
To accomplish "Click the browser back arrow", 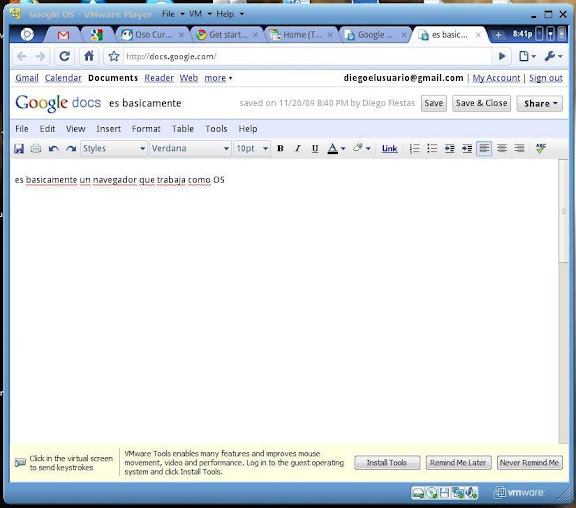I will [x=22, y=56].
